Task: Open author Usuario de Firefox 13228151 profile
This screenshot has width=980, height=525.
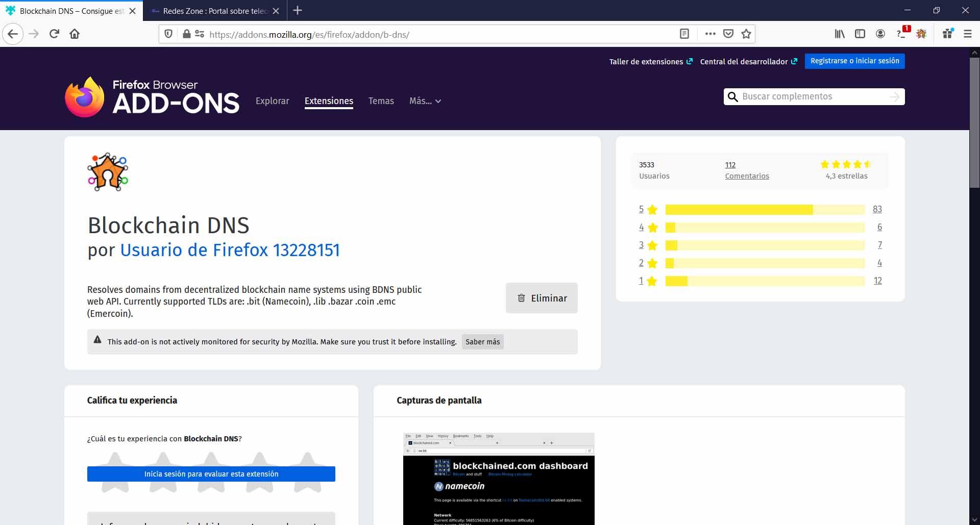Action: pos(230,250)
